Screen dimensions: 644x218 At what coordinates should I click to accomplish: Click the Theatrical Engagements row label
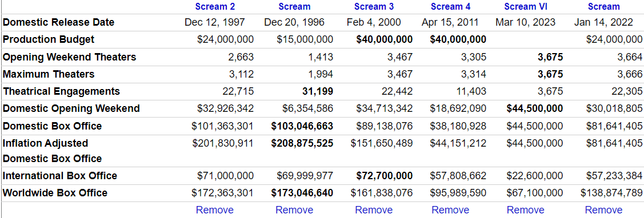coord(61,91)
